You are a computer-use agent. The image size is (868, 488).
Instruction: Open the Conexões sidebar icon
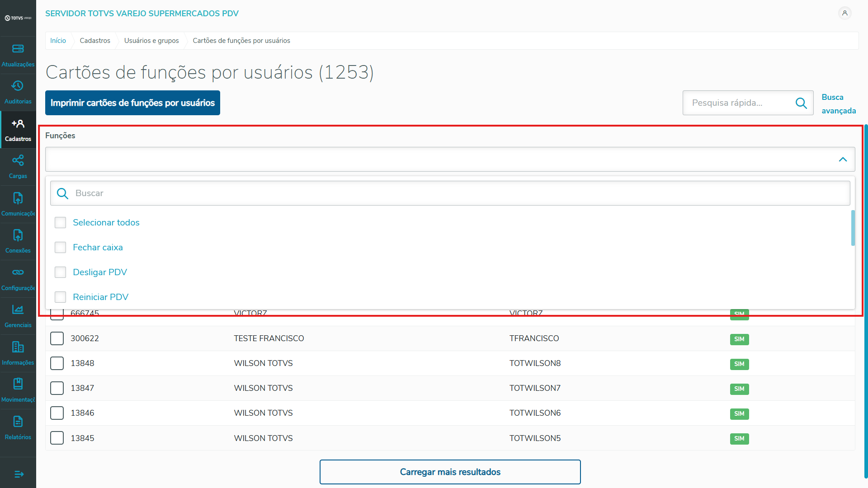point(18,235)
